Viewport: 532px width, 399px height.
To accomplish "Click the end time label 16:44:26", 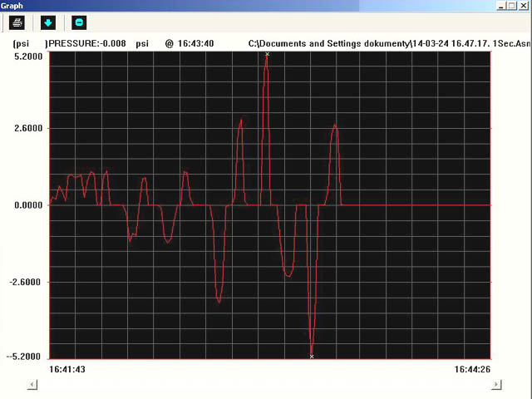I will coord(472,369).
